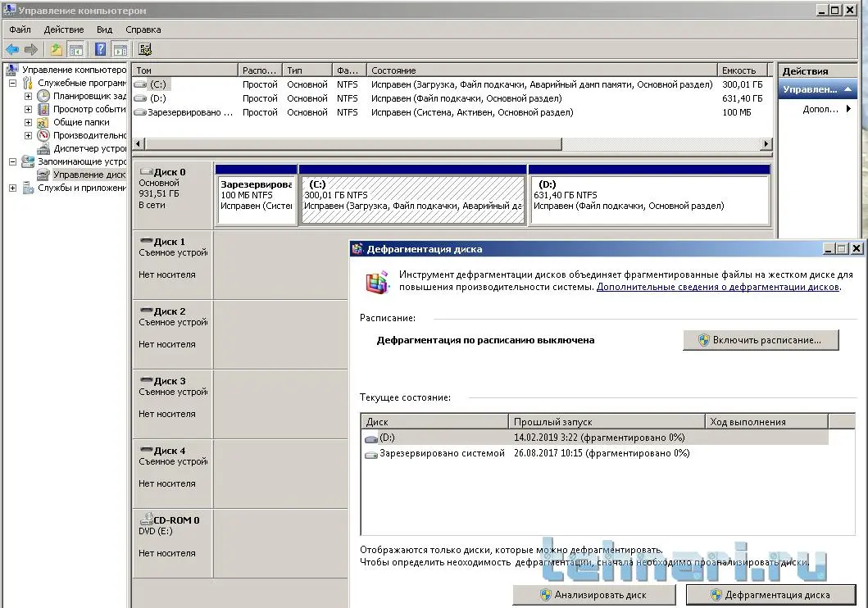This screenshot has width=868, height=608.
Task: Sort volume list by Емкость column
Action: (743, 70)
